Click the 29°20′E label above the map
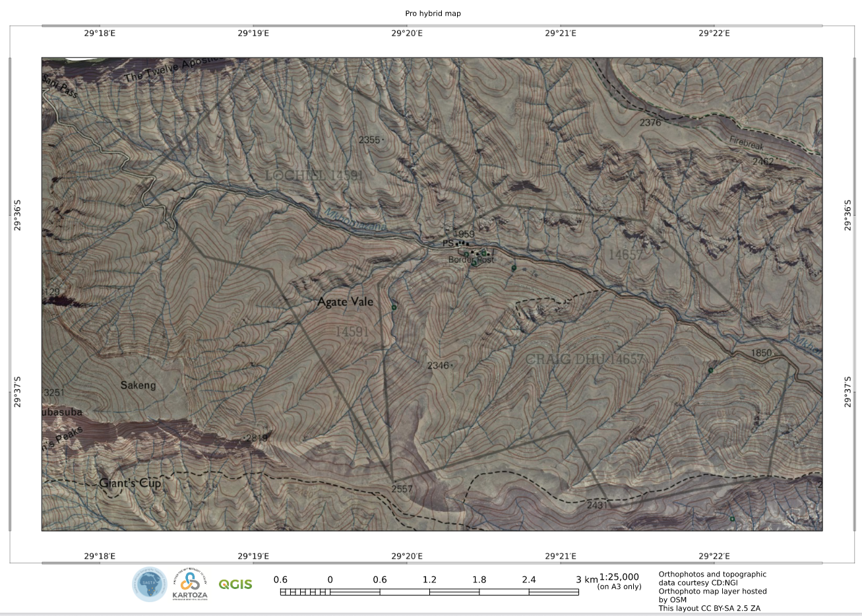 [x=407, y=33]
